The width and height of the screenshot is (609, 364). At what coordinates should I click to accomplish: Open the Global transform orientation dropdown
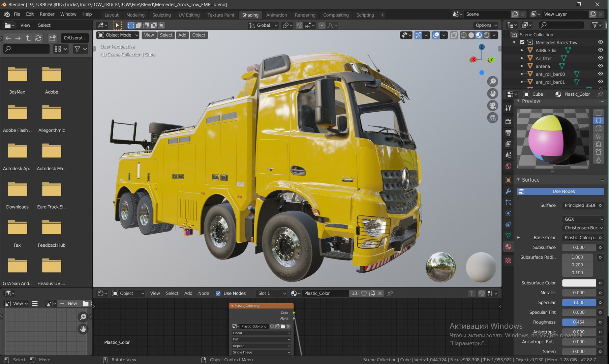point(263,25)
